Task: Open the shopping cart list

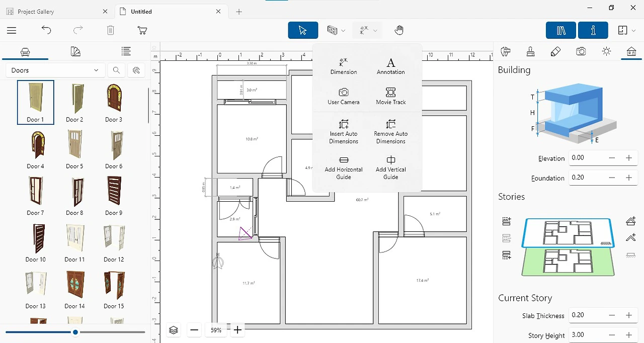Action: click(142, 30)
